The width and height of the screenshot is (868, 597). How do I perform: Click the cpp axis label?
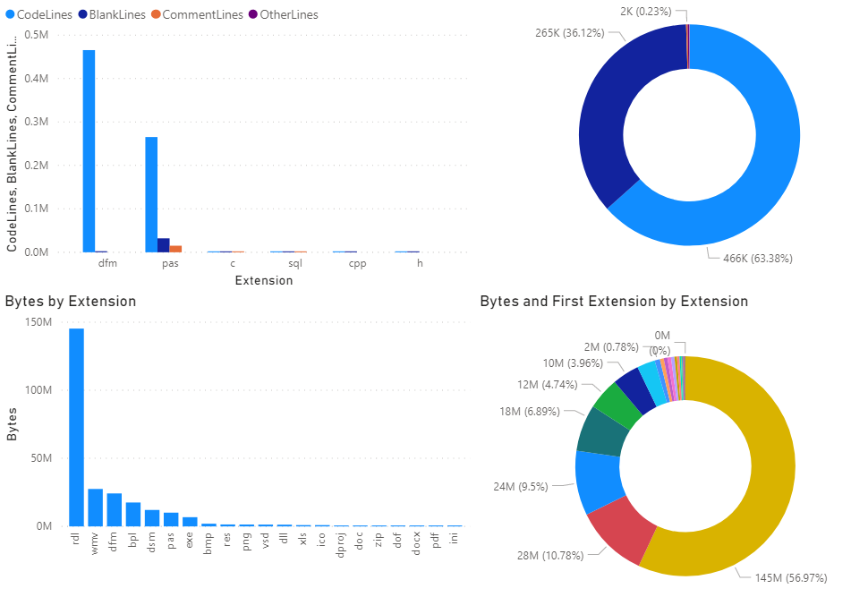(358, 264)
